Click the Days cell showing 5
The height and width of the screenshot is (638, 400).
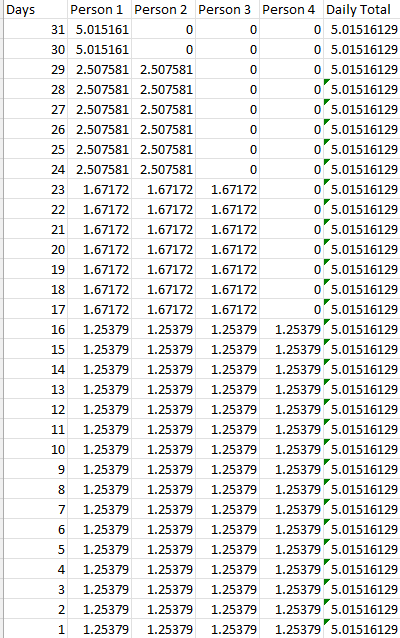pos(35,549)
